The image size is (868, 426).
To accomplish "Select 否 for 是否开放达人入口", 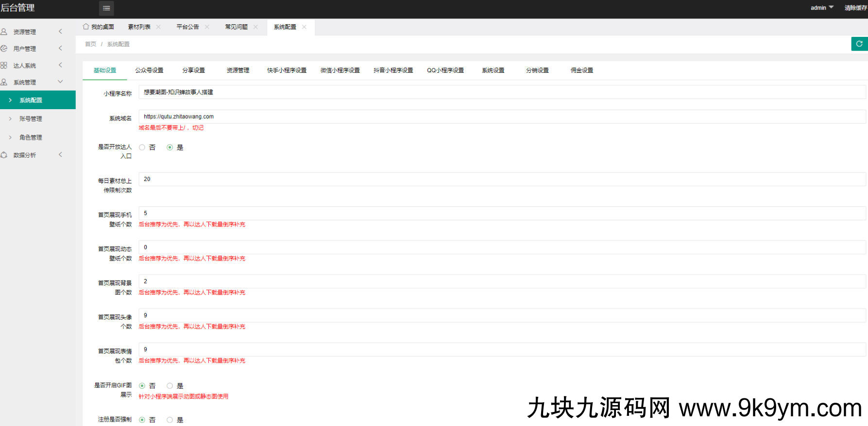I will click(x=142, y=147).
